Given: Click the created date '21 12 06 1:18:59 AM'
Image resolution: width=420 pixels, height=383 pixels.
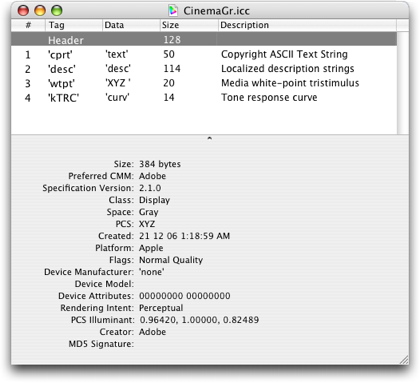Looking at the screenshot, I should (184, 236).
